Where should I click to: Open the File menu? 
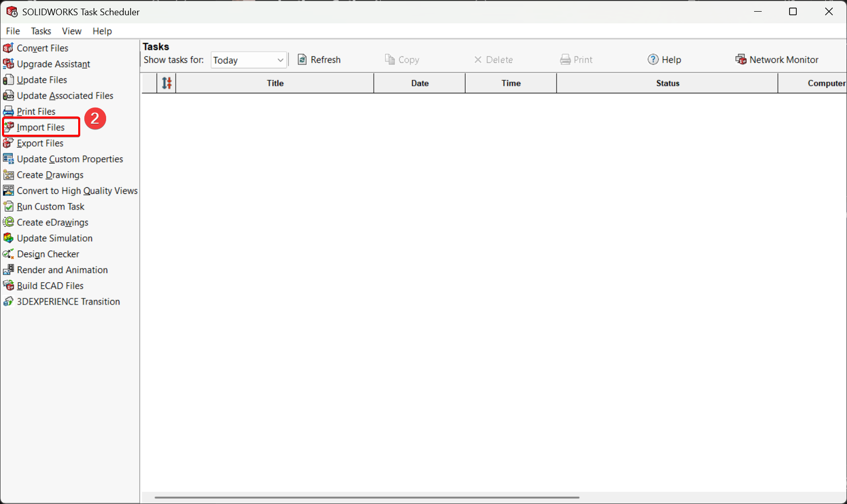pyautogui.click(x=13, y=31)
